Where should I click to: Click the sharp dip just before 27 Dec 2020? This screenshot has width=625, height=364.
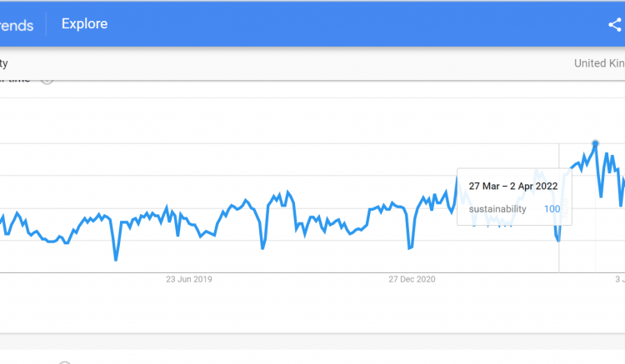(409, 248)
